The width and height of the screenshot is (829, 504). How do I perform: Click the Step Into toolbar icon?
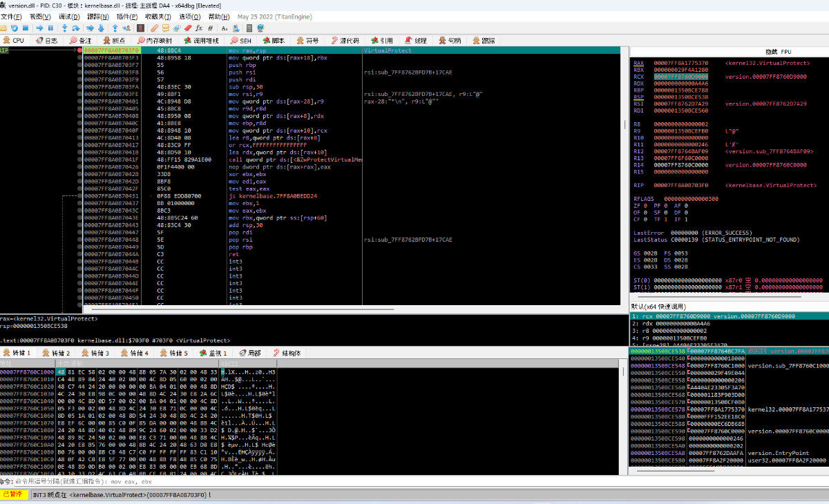coord(65,28)
